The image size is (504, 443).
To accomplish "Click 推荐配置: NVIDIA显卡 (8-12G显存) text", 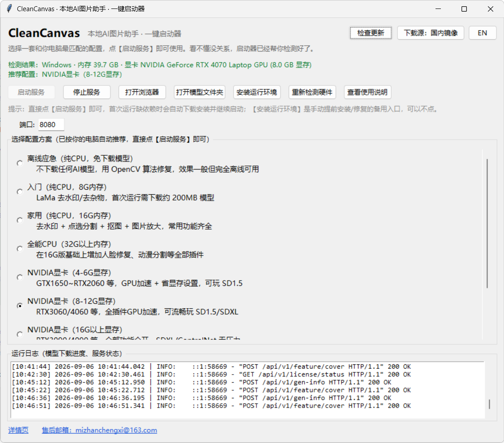I will tap(65, 75).
